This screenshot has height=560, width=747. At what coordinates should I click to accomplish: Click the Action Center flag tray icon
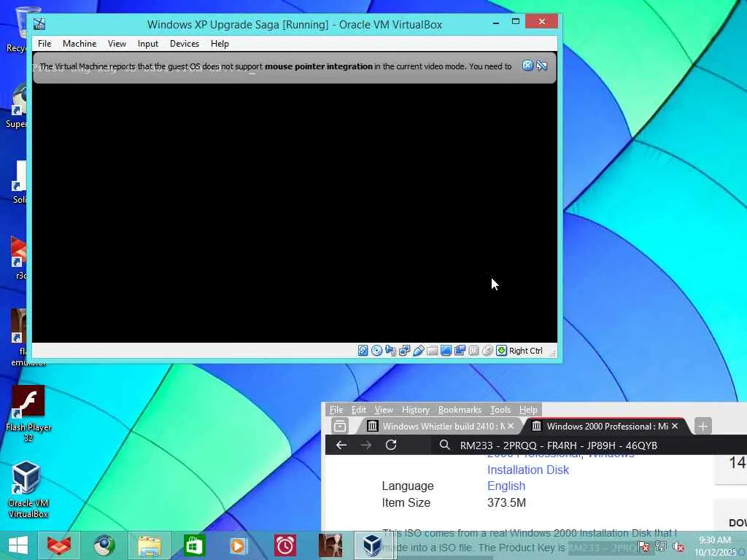coord(643,545)
